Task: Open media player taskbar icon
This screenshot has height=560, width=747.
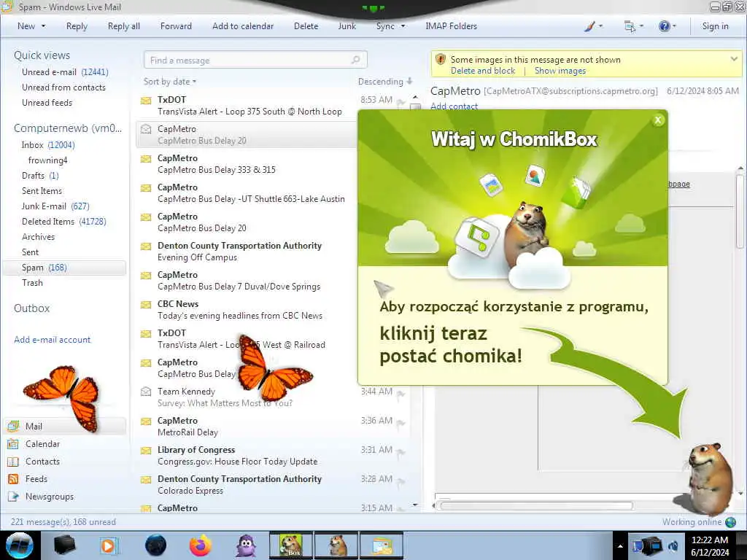Action: click(x=109, y=545)
